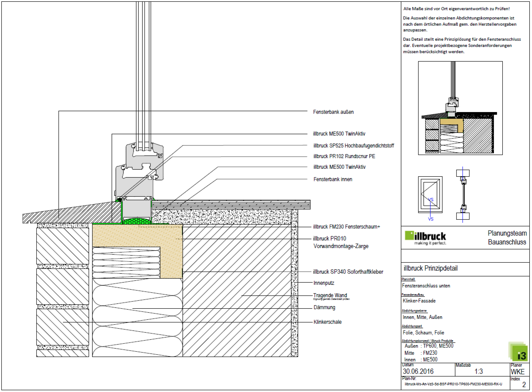Image resolution: width=532 pixels, height=392 pixels.
Task: Click the green i3 cube icon
Action: (519, 351)
